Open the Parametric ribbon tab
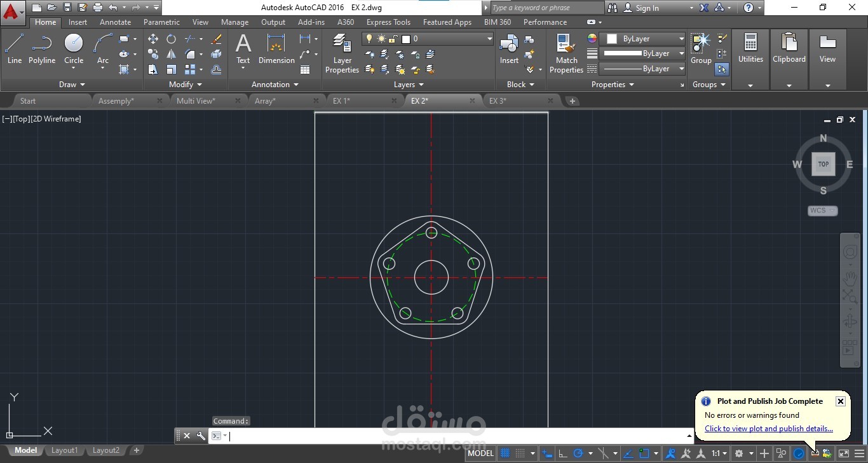The image size is (868, 463). click(x=161, y=22)
